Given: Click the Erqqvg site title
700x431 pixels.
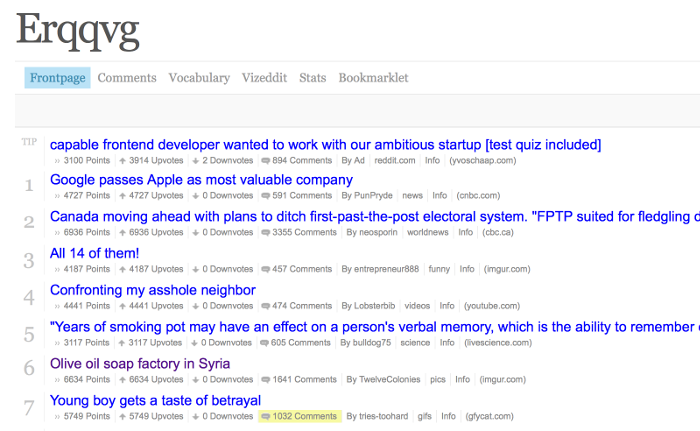Looking at the screenshot, I should [78, 30].
